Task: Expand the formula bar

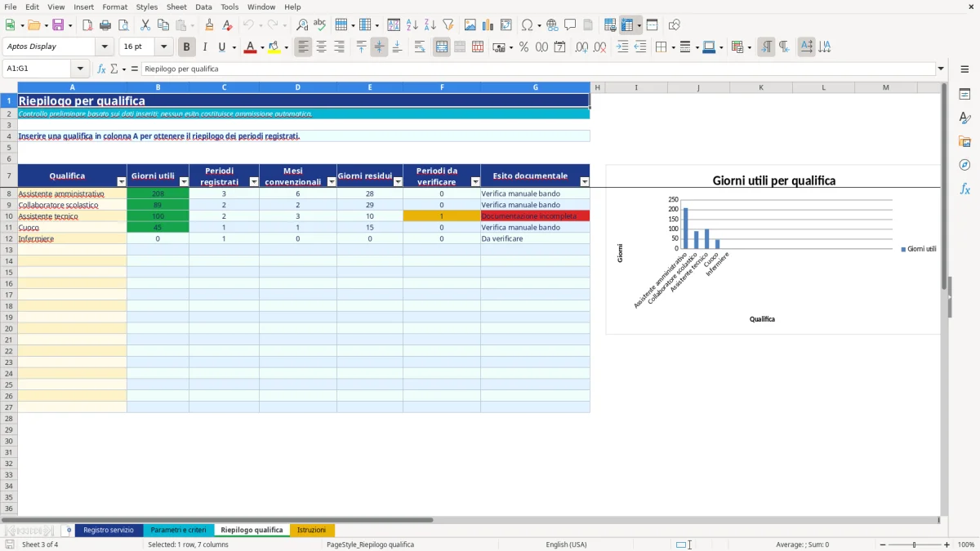Action: coord(941,69)
